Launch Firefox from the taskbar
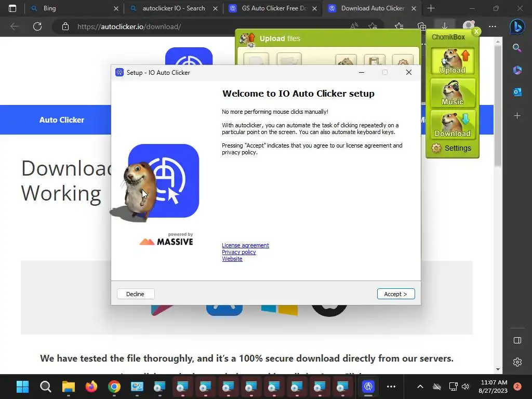Viewport: 532px width, 399px height. 91,387
